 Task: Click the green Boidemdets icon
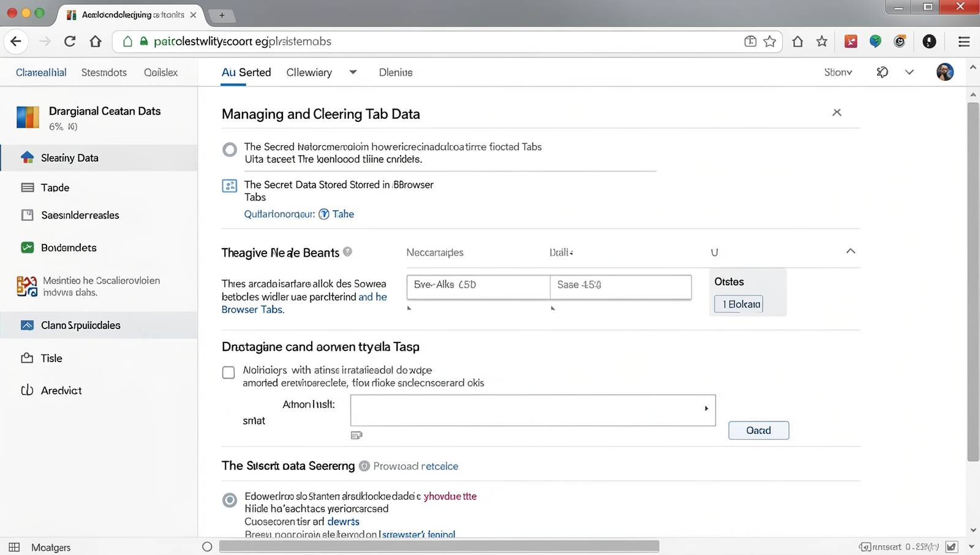(28, 247)
